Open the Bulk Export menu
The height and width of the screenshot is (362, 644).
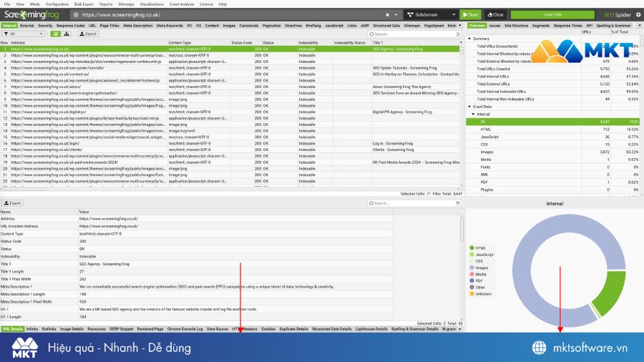84,4
